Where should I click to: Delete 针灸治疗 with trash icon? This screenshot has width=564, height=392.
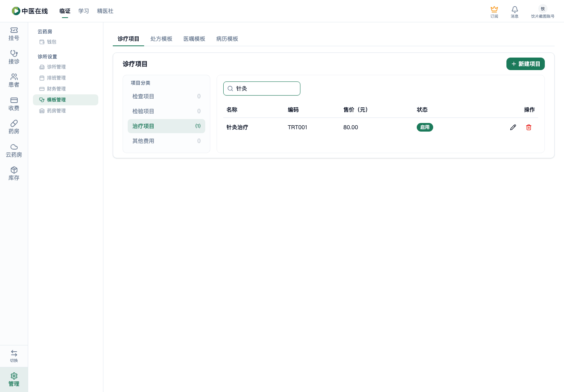coord(529,127)
